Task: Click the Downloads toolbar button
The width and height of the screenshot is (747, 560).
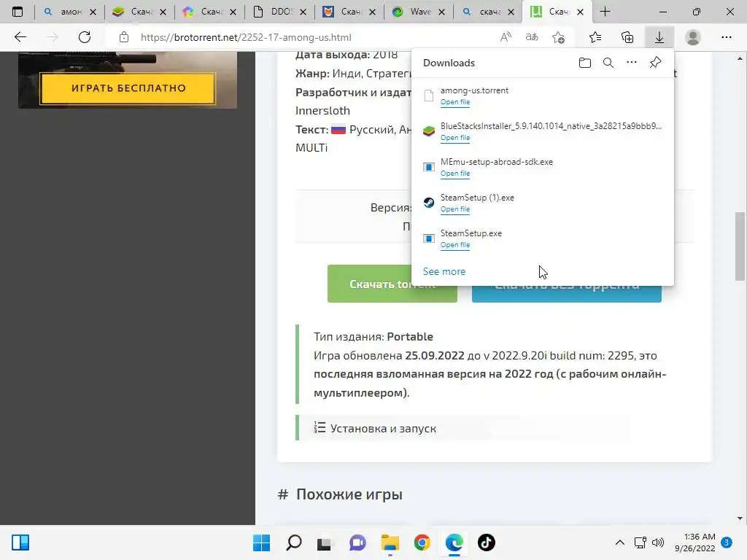Action: (659, 37)
